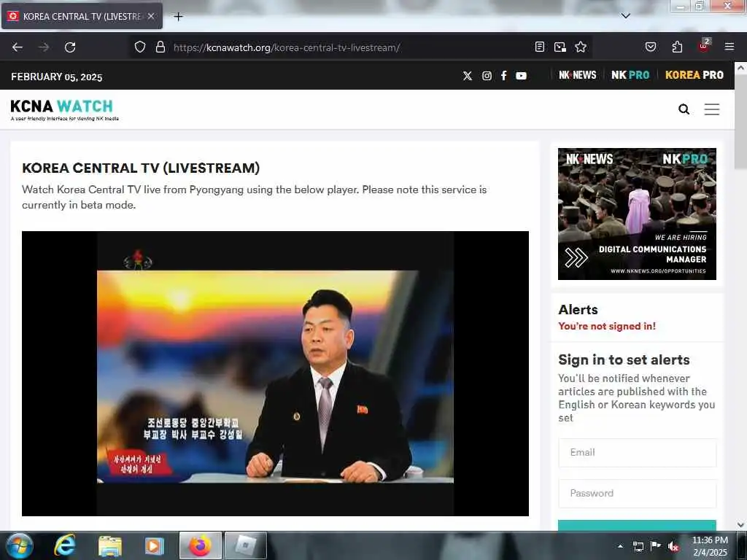
Task: Go to KOREA PRO link in header
Action: (x=694, y=75)
